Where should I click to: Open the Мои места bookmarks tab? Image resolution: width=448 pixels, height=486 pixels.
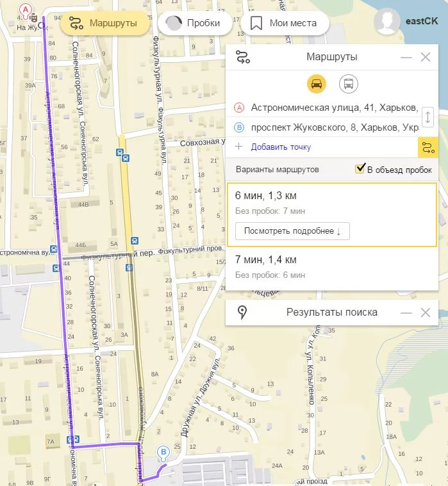(x=285, y=23)
